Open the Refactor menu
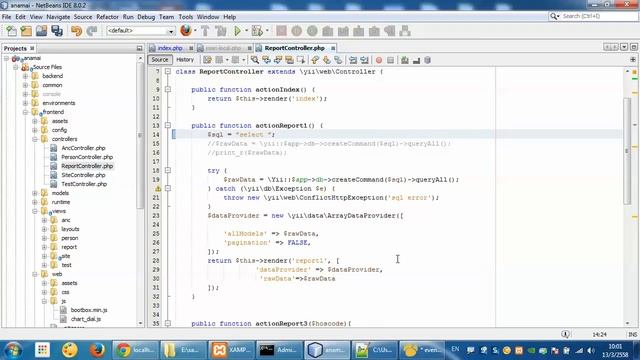This screenshot has width=640, height=360. coord(107,17)
